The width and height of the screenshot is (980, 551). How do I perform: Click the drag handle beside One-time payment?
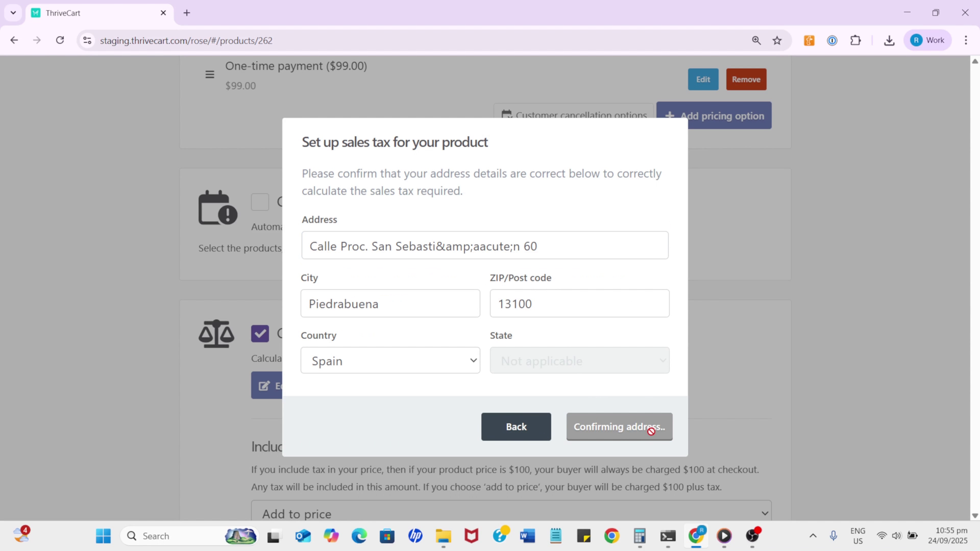210,74
